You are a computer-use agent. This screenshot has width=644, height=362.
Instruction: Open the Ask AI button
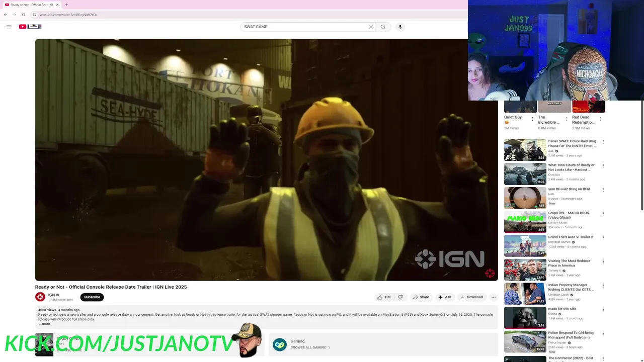pyautogui.click(x=445, y=297)
